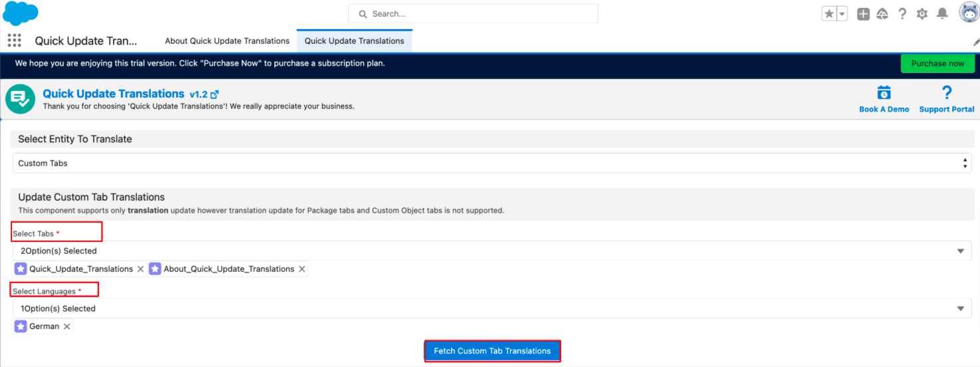Remove the Quick_Update_Translations pill

[x=140, y=269]
